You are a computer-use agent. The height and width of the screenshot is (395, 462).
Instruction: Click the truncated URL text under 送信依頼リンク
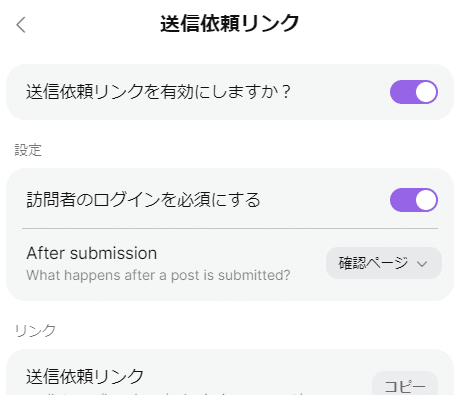pyautogui.click(x=165, y=393)
